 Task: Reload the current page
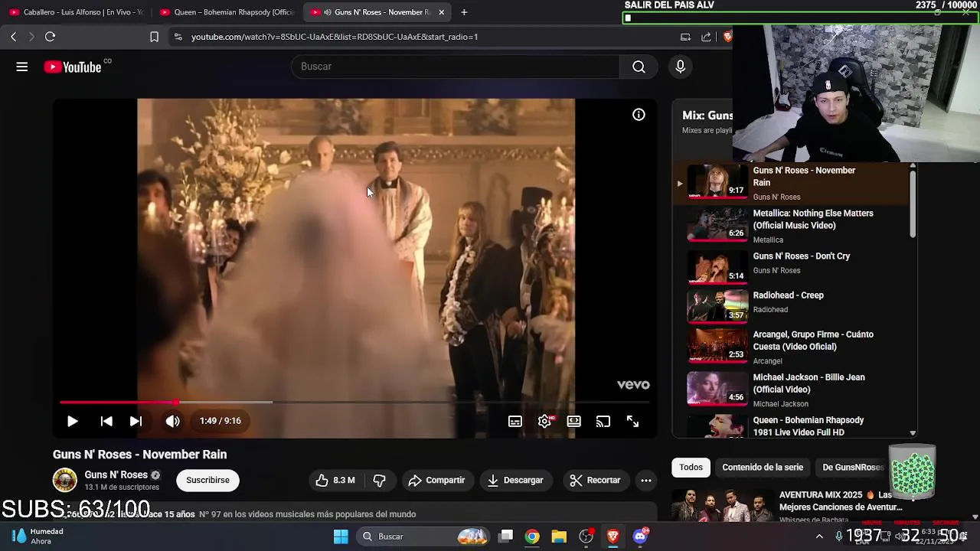50,37
